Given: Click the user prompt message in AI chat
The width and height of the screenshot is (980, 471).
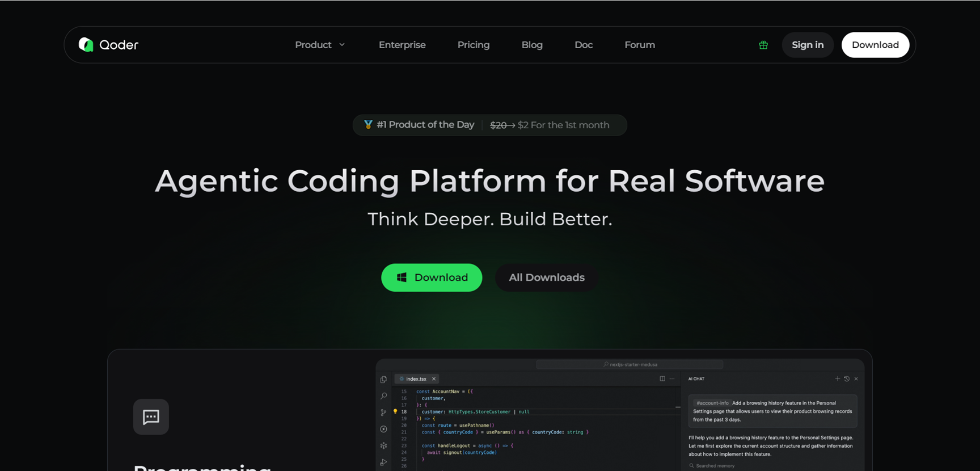Looking at the screenshot, I should 772,411.
